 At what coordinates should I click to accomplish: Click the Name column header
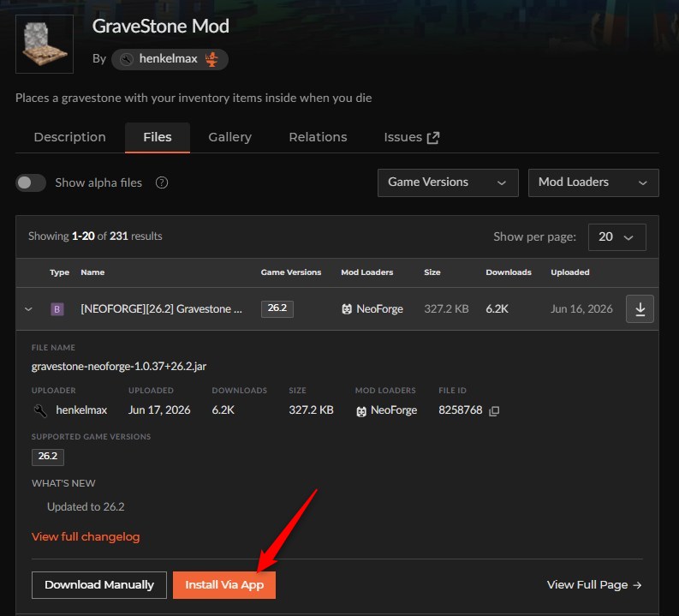[92, 272]
